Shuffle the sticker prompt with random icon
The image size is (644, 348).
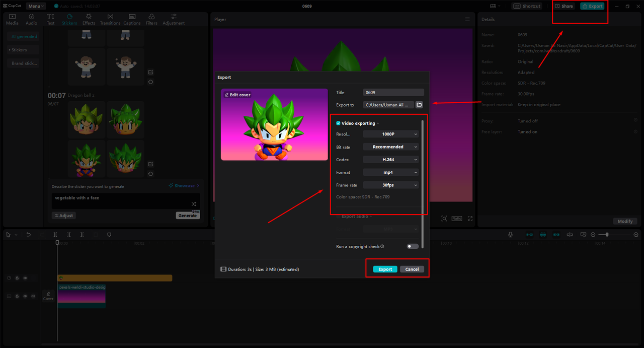coord(194,204)
